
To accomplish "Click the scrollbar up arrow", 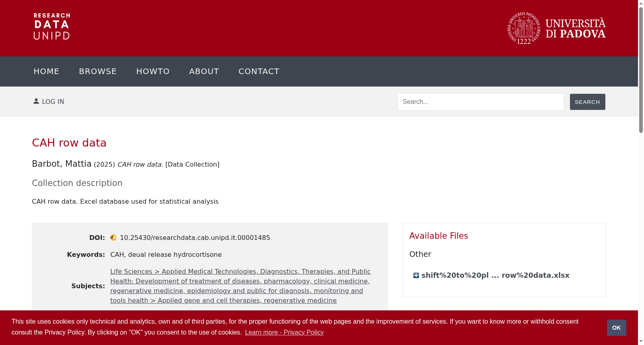I will pos(641,3).
